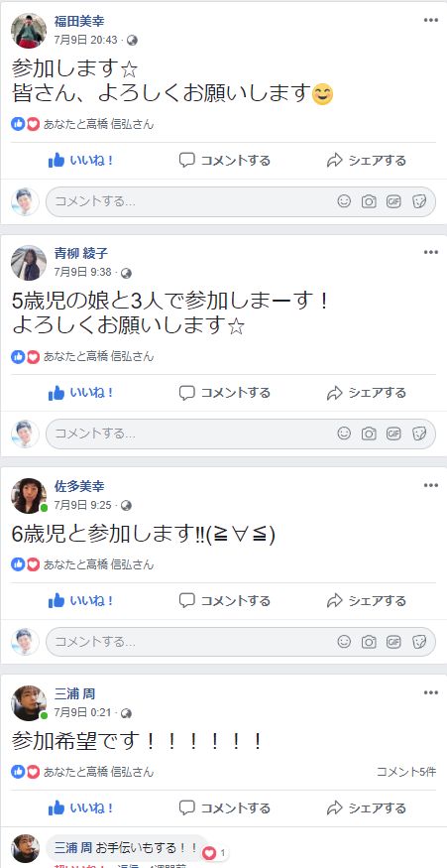447x868 pixels.
Task: Toggle いいね! on 三浦 周's post
Action: (80, 808)
